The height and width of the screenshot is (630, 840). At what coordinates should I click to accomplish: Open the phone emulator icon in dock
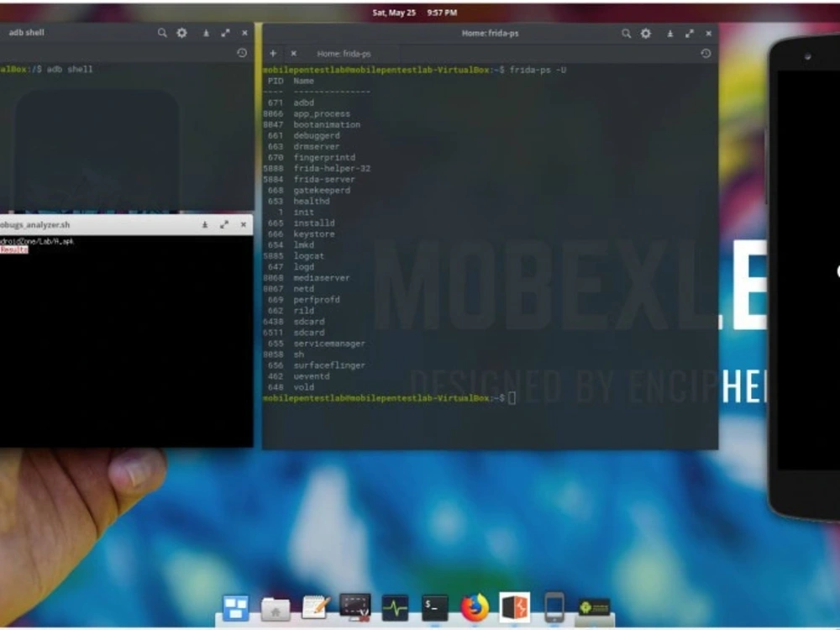click(554, 607)
